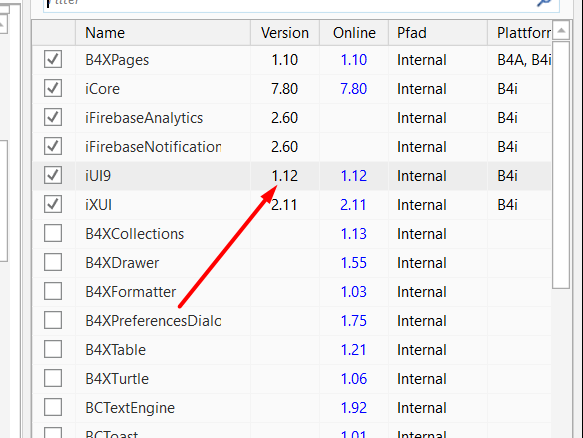Open online version link 1.13 for B4XCollections
Viewport: 583px width, 438px height.
(x=354, y=234)
